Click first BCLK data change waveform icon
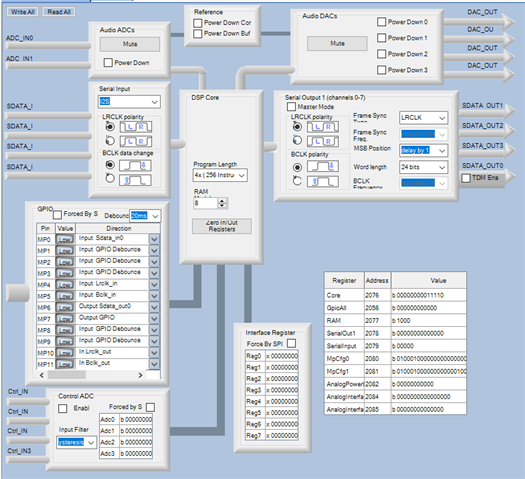 point(135,166)
